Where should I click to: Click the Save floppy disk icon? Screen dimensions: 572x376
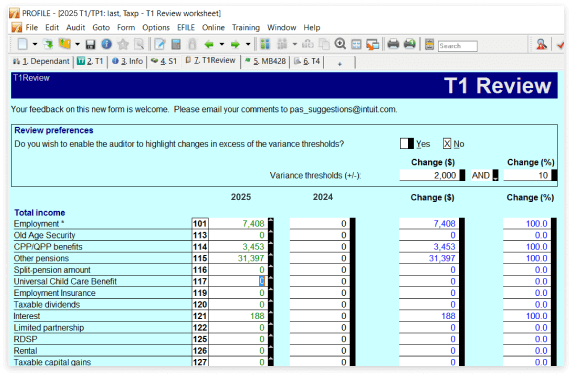[90, 44]
